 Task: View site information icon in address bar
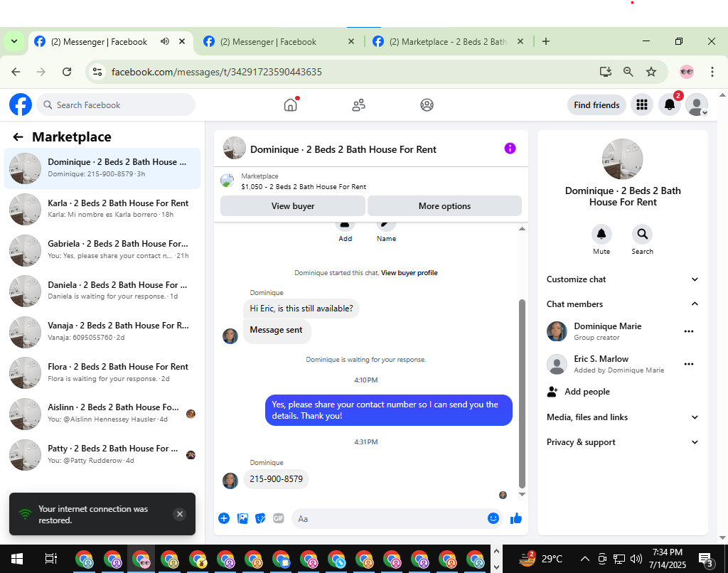[x=97, y=72]
